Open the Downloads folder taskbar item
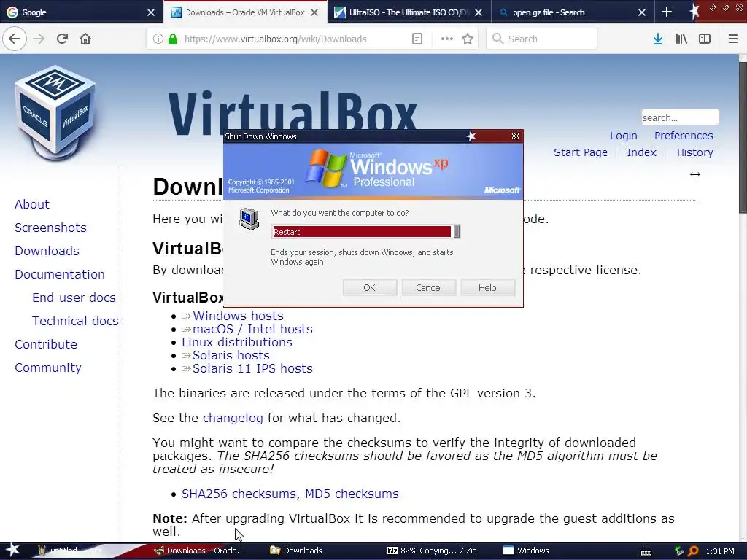Viewport: 747px width, 560px height. pyautogui.click(x=296, y=551)
